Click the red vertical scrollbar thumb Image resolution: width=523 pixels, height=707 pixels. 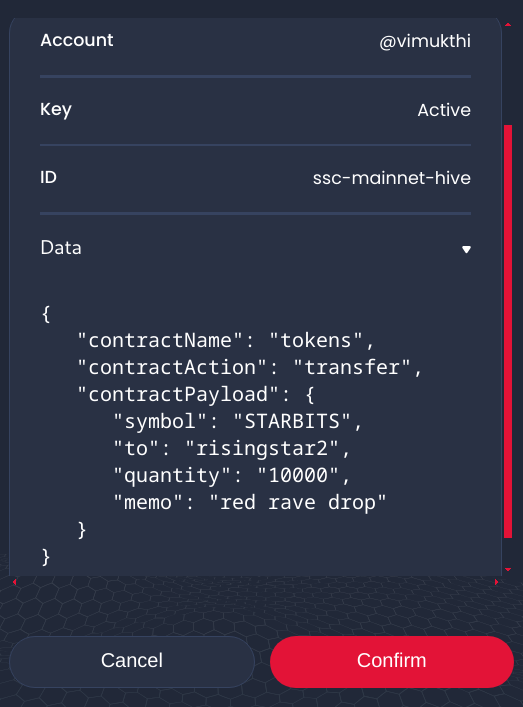(x=508, y=331)
